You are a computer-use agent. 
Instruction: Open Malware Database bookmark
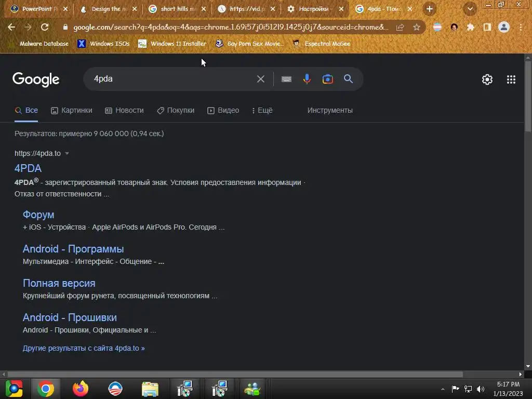point(39,44)
